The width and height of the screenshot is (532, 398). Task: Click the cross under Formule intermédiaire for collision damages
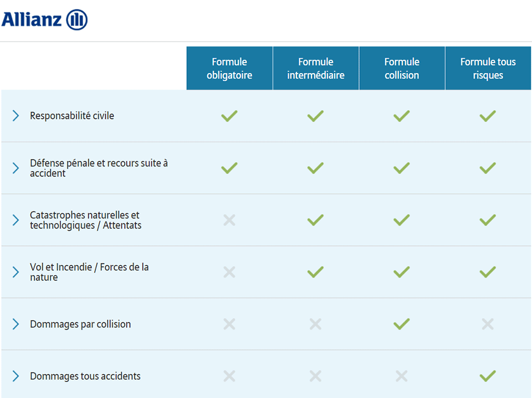[x=315, y=324]
